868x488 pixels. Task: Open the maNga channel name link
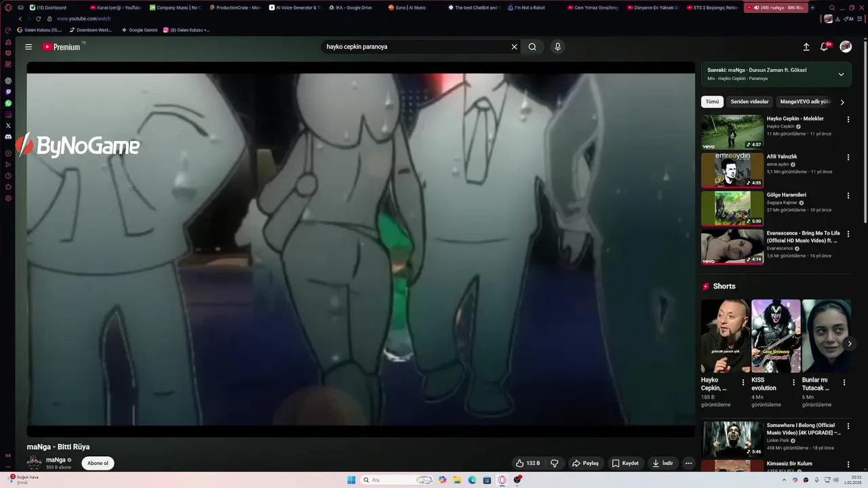pos(56,460)
